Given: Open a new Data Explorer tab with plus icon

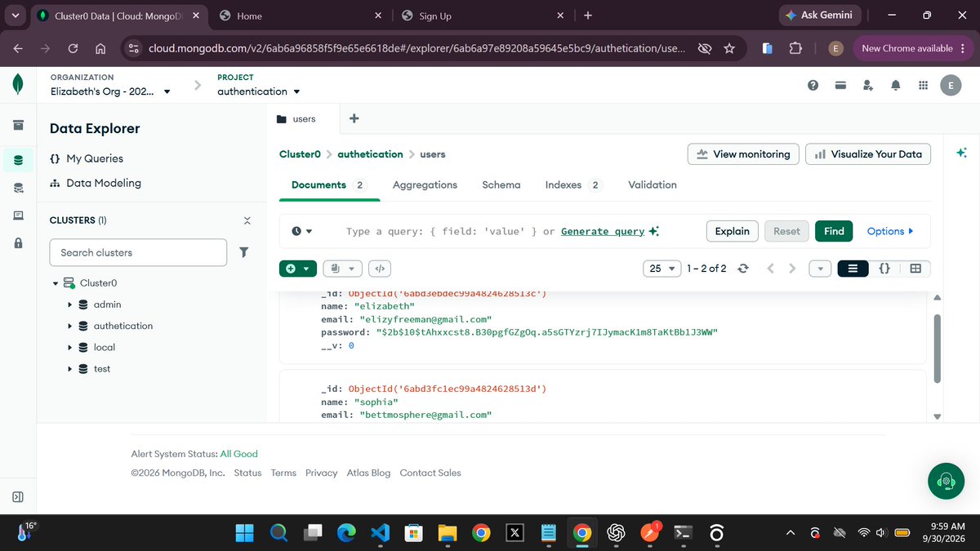Looking at the screenshot, I should [354, 118].
